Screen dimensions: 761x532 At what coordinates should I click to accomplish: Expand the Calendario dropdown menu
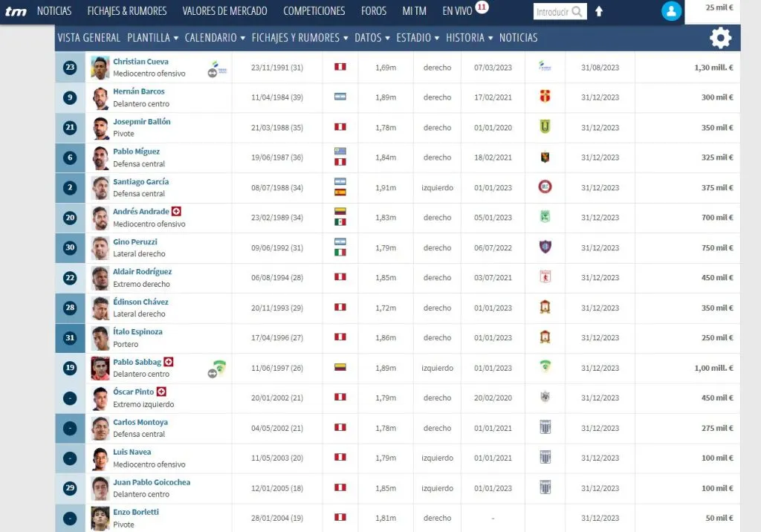(x=215, y=38)
